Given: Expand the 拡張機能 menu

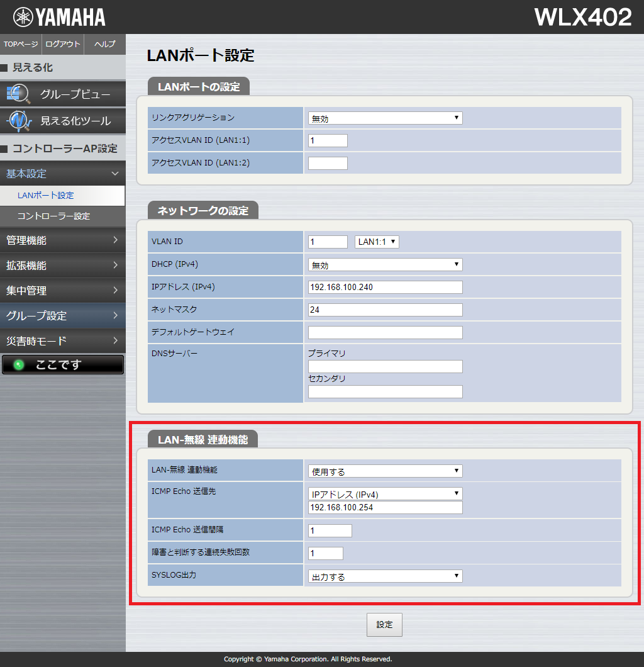Looking at the screenshot, I should [63, 266].
